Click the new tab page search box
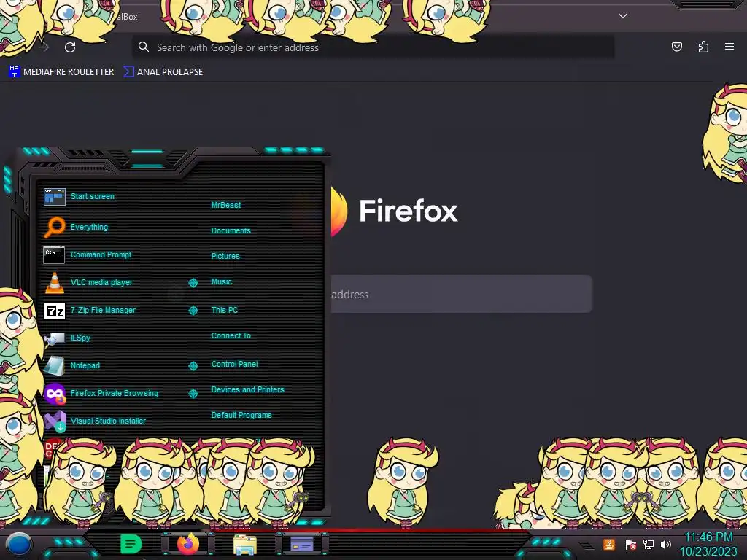This screenshot has height=560, width=747. pyautogui.click(x=461, y=294)
